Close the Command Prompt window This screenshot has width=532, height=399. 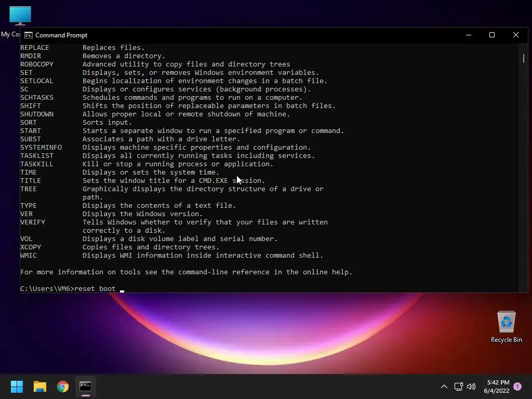pyautogui.click(x=516, y=35)
